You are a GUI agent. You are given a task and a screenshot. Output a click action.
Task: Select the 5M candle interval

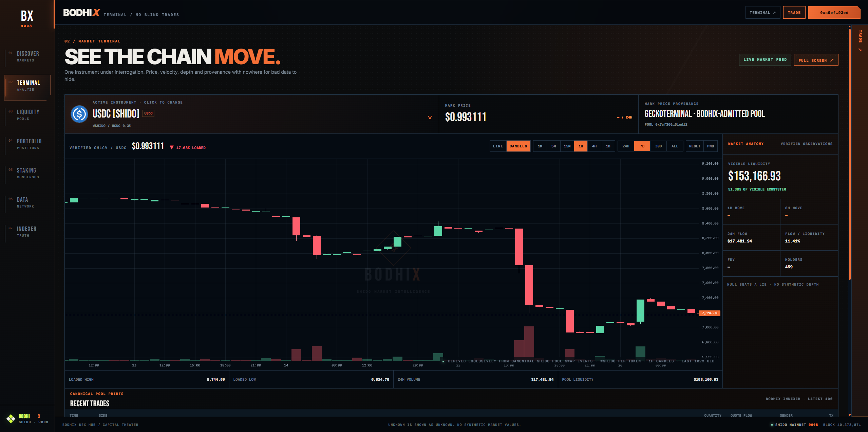553,146
